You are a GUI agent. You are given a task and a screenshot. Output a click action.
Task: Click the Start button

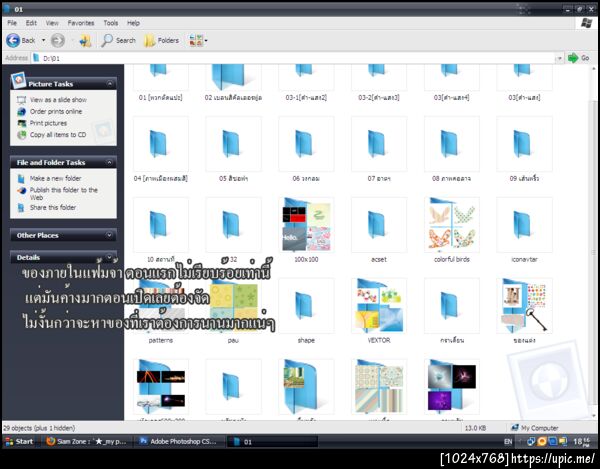(x=19, y=441)
